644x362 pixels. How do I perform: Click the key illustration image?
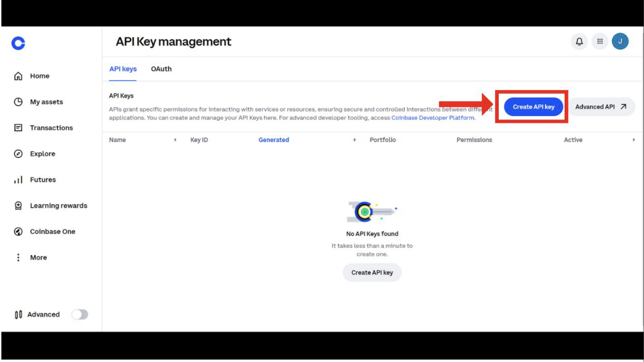click(372, 212)
